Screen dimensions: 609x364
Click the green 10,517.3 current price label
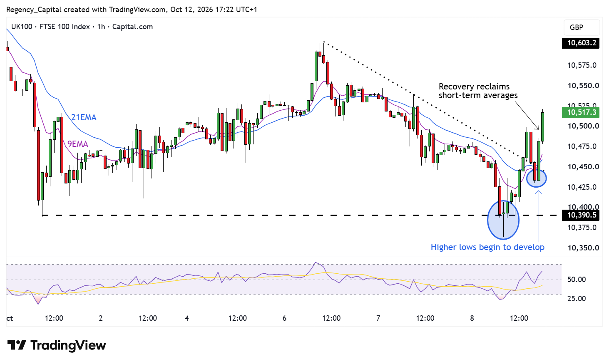pyautogui.click(x=581, y=112)
